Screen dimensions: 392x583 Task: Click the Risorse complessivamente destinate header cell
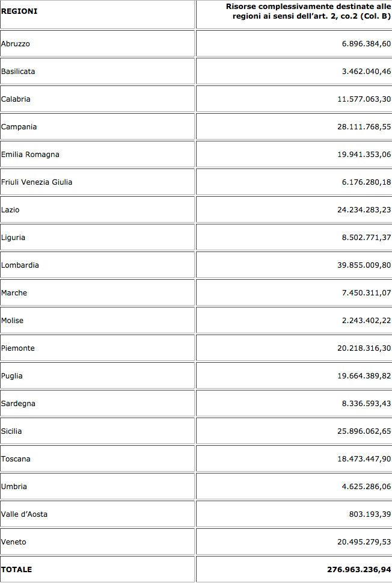point(308,11)
